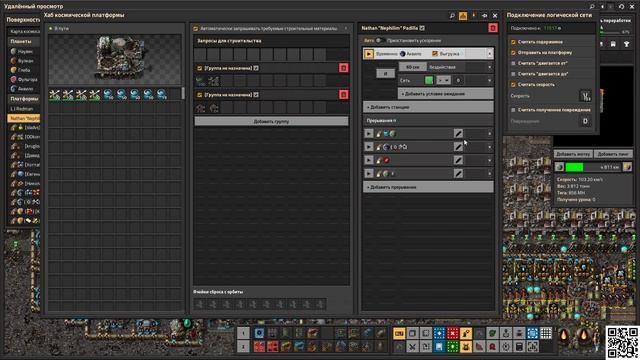Viewport: 640px width, 360px height.
Task: Select the green upgrade planner in the shortcut bar
Action: pos(452,347)
